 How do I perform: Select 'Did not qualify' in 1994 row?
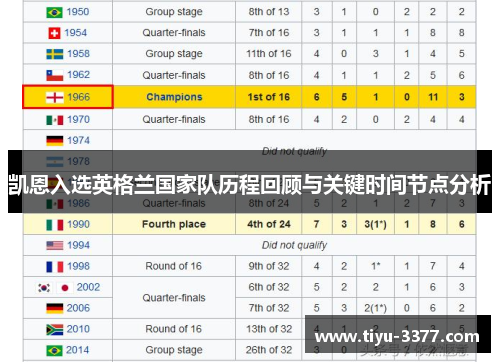(x=294, y=245)
